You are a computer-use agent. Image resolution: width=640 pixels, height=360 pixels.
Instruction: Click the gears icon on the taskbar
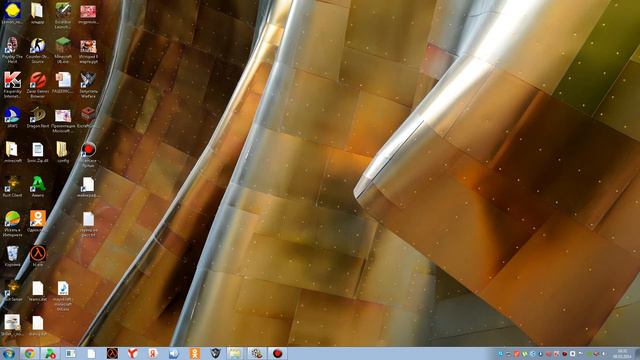257,353
